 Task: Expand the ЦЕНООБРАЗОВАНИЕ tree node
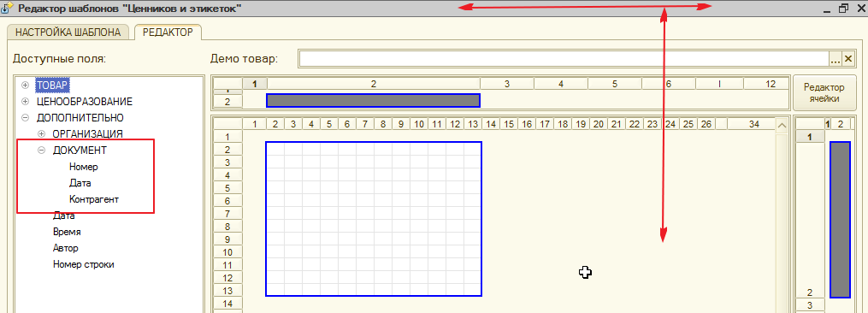25,102
